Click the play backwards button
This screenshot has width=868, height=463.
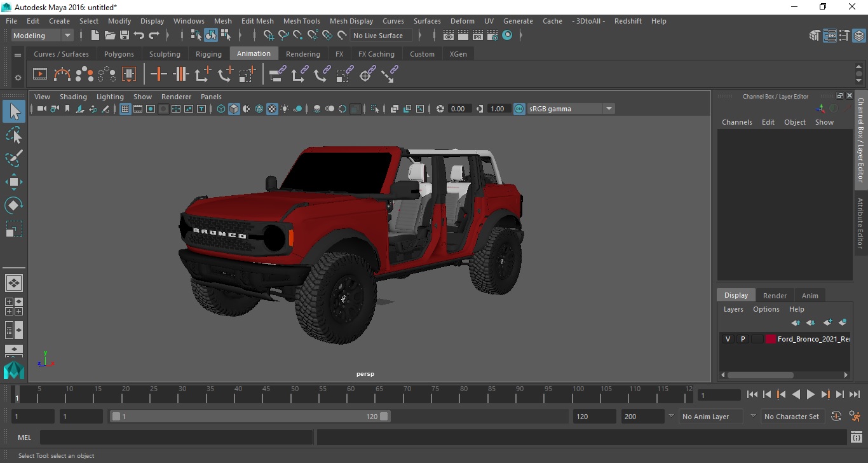coord(796,394)
